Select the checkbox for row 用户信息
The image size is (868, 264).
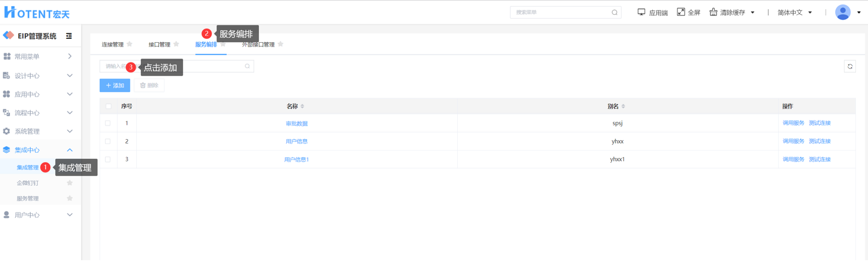108,141
